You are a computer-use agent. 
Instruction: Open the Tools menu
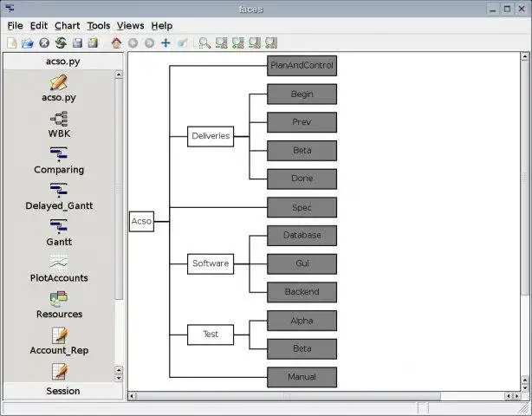pyautogui.click(x=99, y=26)
